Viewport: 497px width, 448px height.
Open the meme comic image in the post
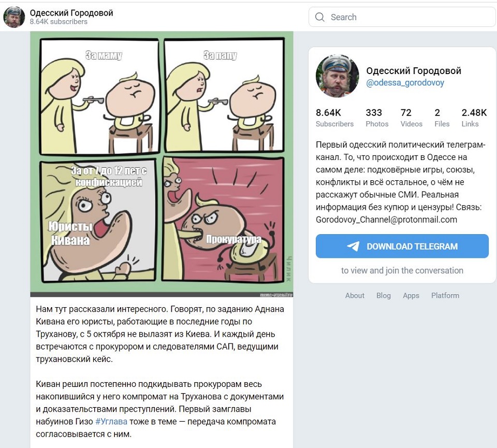[x=162, y=164]
